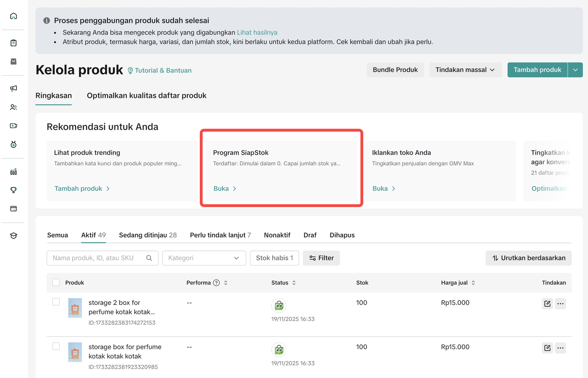
Task: Select the second storage box product checkbox
Action: (56, 346)
